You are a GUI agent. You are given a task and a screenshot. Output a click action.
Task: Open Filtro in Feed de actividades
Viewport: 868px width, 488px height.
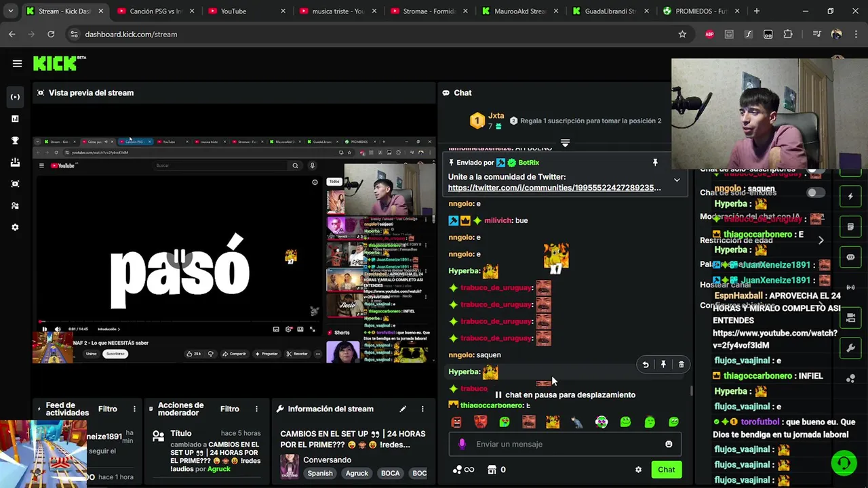click(108, 409)
